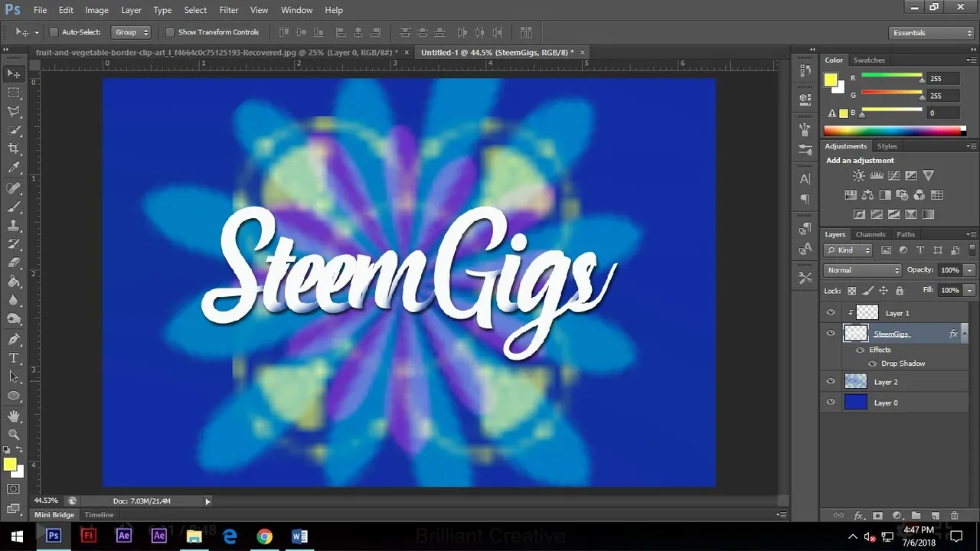This screenshot has height=551, width=980.
Task: Open the Window menu
Action: point(296,10)
